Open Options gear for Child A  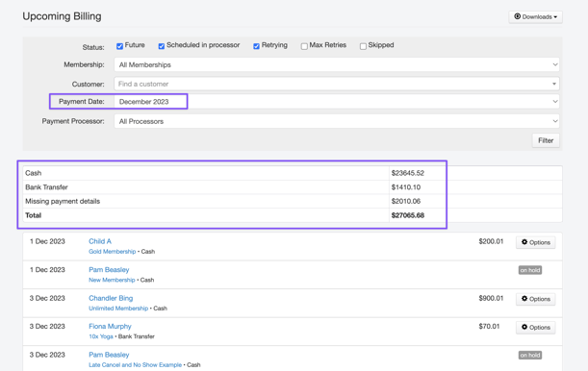click(535, 242)
